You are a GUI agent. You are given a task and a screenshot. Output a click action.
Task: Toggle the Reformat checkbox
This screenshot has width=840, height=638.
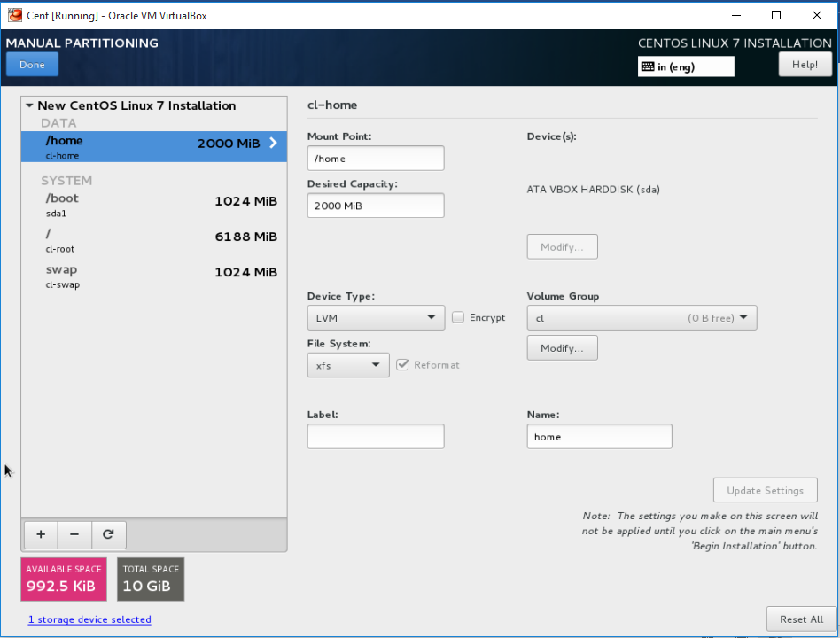coord(402,365)
